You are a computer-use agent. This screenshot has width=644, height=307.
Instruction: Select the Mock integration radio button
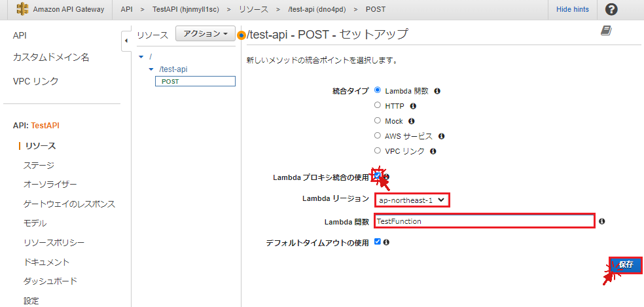(378, 120)
